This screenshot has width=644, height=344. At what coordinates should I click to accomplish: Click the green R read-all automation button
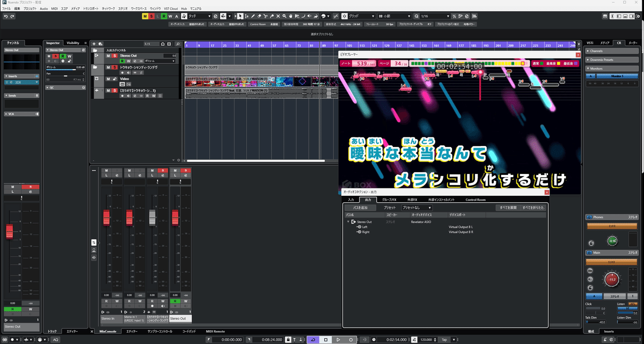pos(164,17)
